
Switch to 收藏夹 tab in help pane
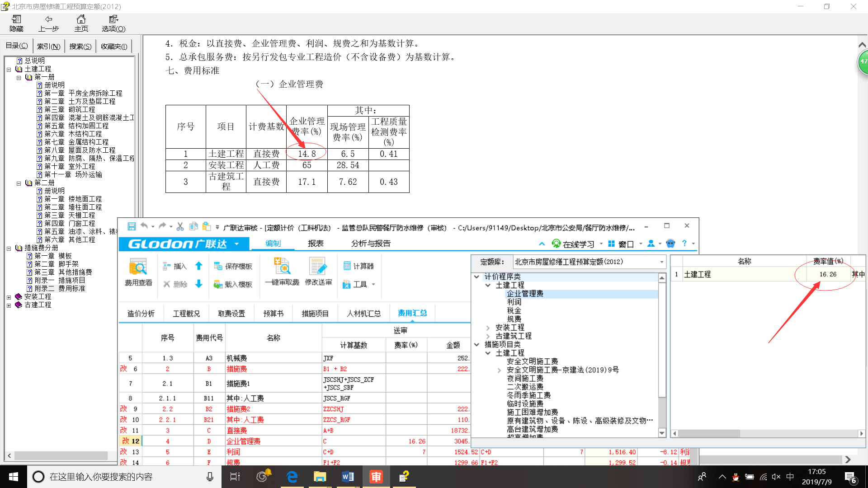(x=114, y=46)
